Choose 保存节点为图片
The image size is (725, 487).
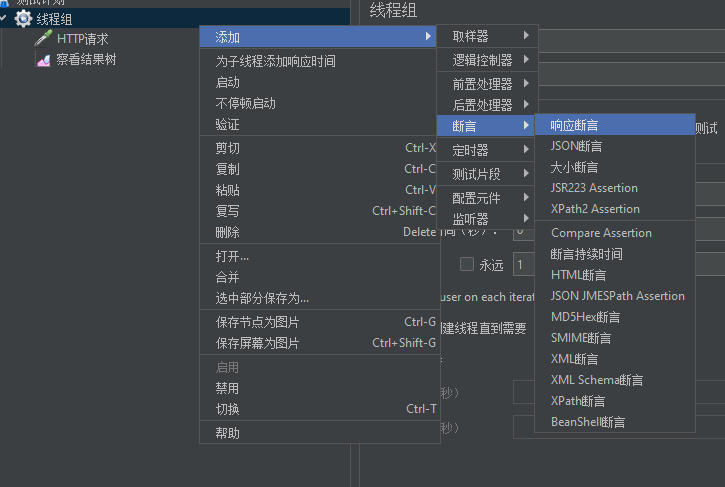318,322
